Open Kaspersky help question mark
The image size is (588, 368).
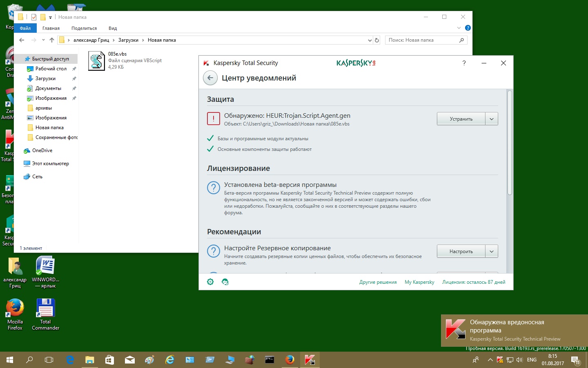pos(464,63)
